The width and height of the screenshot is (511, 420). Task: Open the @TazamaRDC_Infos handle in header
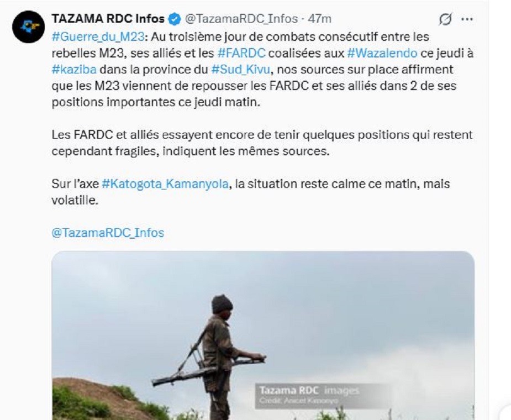point(241,19)
